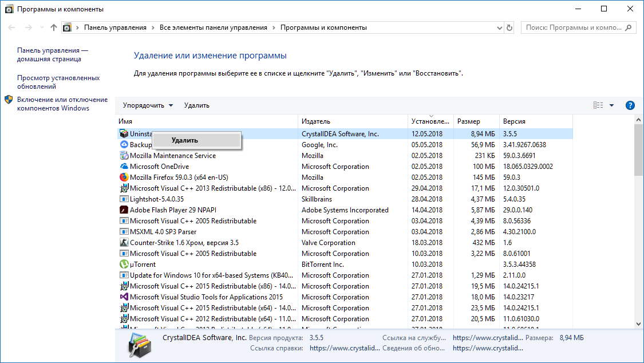Click the view layout icon in toolbar
644x363 pixels.
coord(598,105)
